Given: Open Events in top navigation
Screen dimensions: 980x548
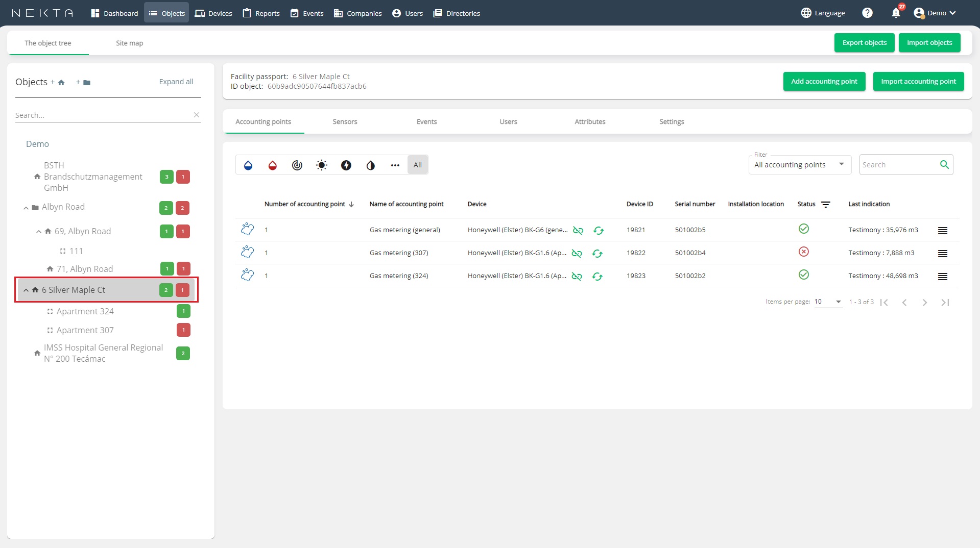Looking at the screenshot, I should [307, 13].
